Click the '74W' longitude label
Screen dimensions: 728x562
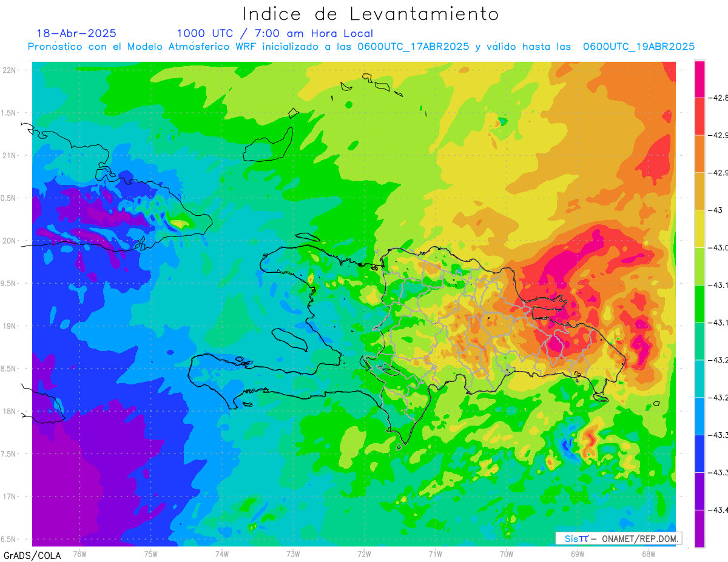click(x=222, y=554)
